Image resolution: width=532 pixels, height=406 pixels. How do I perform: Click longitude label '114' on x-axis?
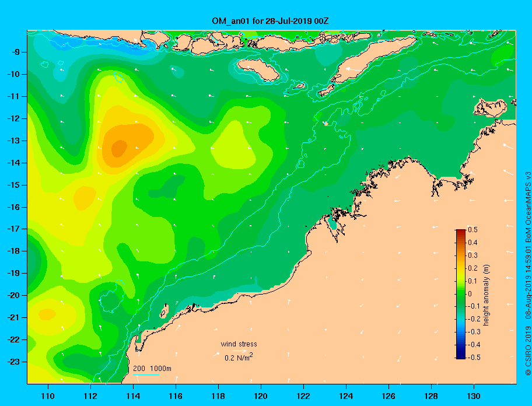tap(133, 396)
